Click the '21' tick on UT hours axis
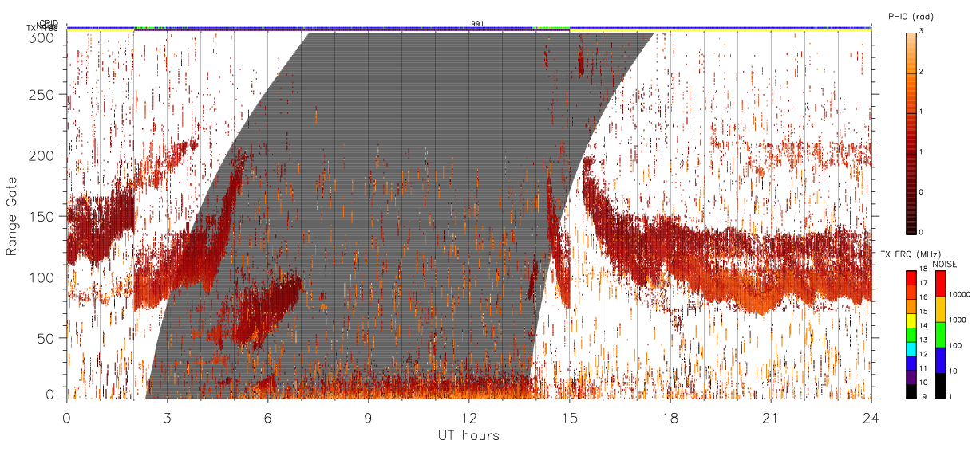This screenshot has height=452, width=980. (771, 418)
